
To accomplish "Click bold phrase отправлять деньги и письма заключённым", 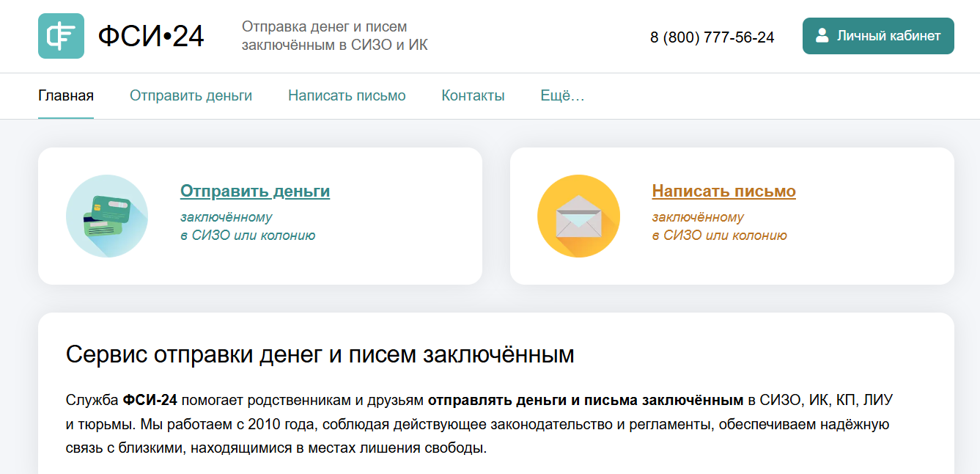I will (x=585, y=401).
